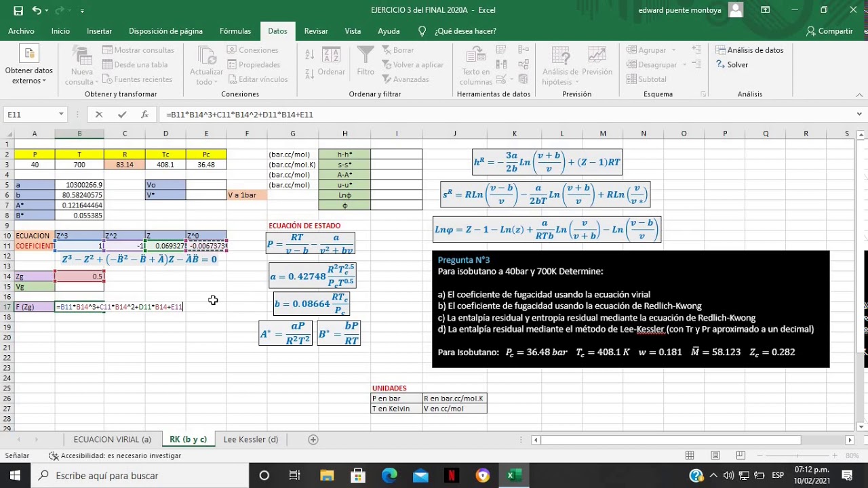868x488 pixels.
Task: Click the sort A to Z icon
Action: [x=309, y=56]
